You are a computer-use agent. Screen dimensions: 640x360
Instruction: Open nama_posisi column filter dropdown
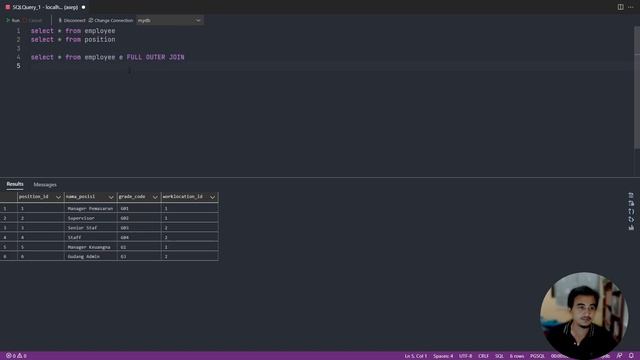(x=111, y=197)
